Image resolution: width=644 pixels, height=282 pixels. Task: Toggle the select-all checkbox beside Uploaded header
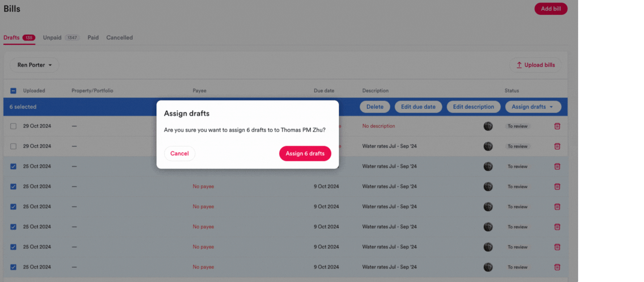point(13,91)
